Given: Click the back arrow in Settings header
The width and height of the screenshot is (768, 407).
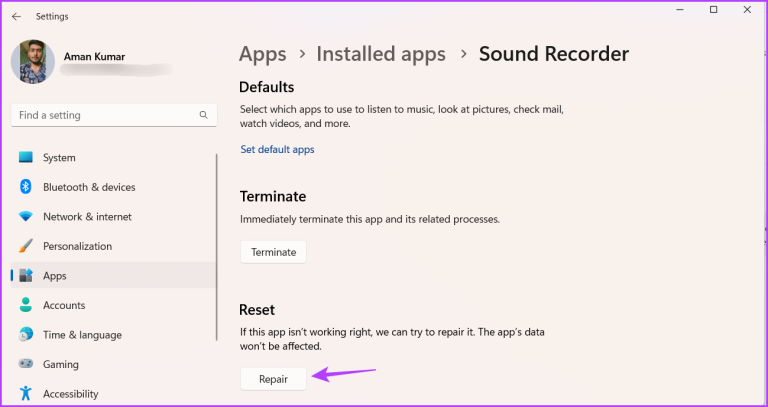Looking at the screenshot, I should click(17, 17).
